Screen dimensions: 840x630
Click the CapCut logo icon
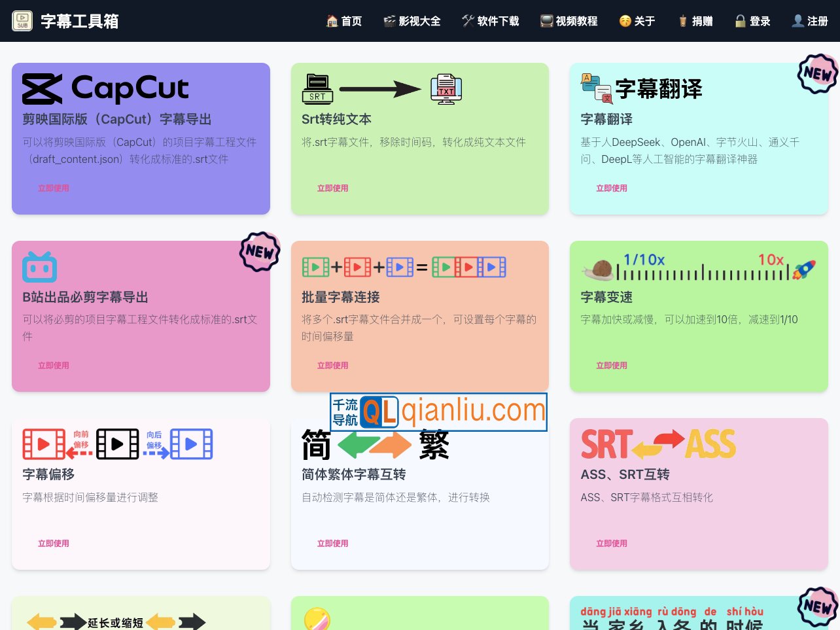(41, 88)
